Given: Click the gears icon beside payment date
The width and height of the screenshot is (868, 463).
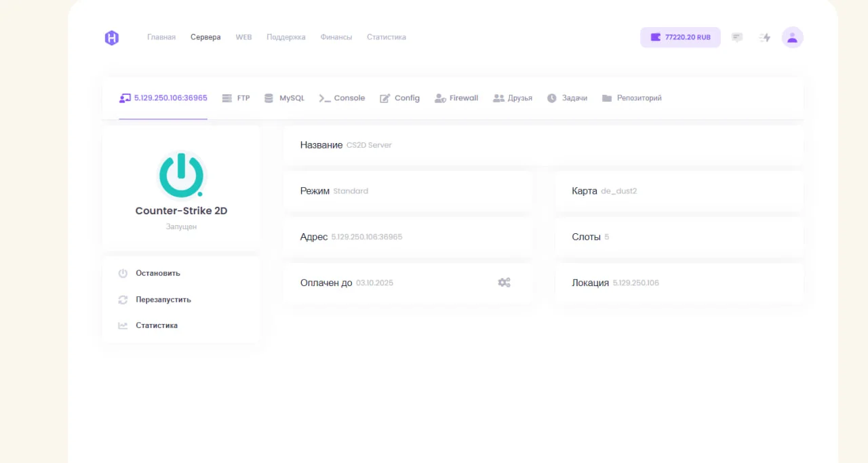Looking at the screenshot, I should pyautogui.click(x=504, y=283).
